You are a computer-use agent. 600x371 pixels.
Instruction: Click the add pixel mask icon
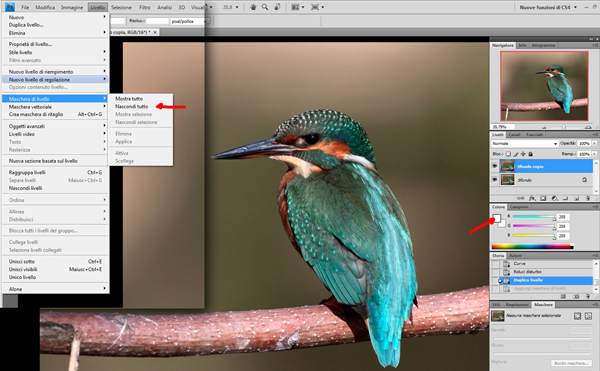[577, 316]
